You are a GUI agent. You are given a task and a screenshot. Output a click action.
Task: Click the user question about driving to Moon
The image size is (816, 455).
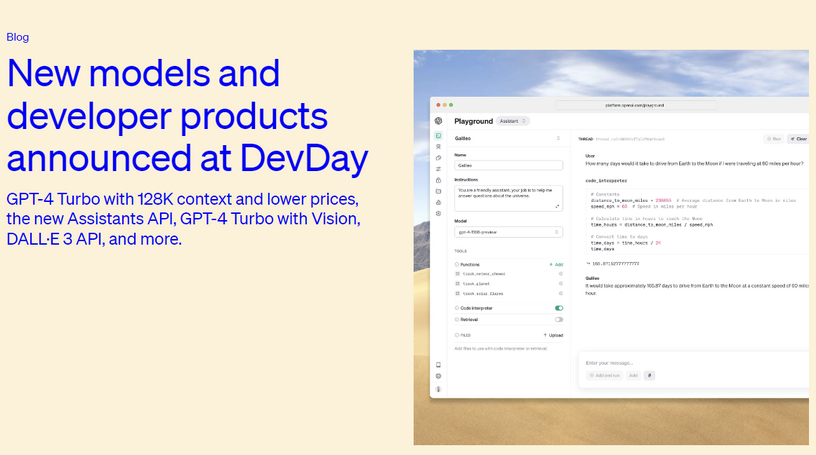coord(694,163)
